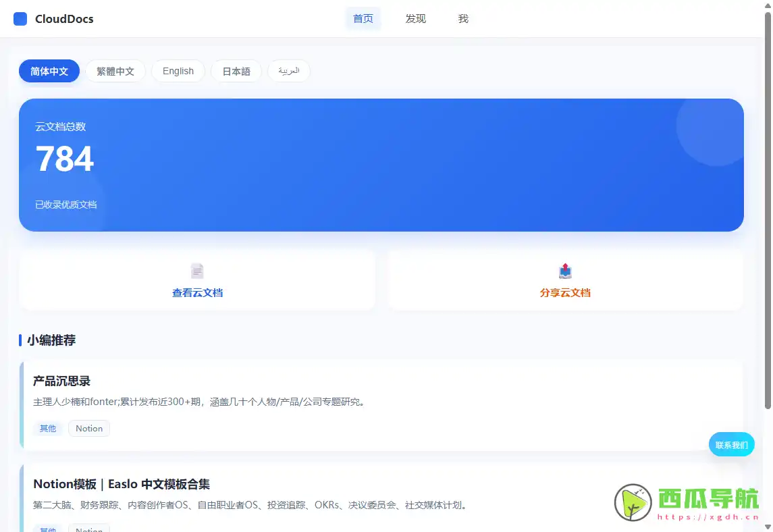Open the 我 profile tab
This screenshot has width=773, height=532.
coord(462,18)
